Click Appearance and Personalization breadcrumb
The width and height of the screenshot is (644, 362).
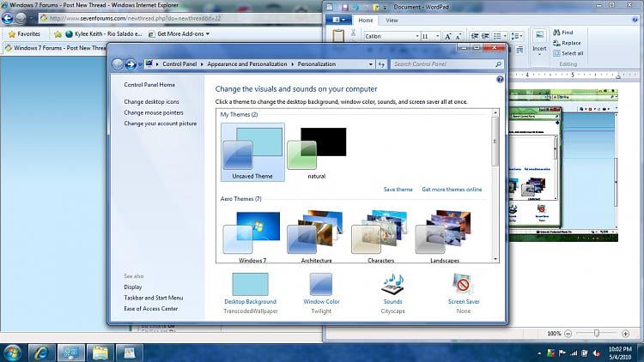[246, 64]
